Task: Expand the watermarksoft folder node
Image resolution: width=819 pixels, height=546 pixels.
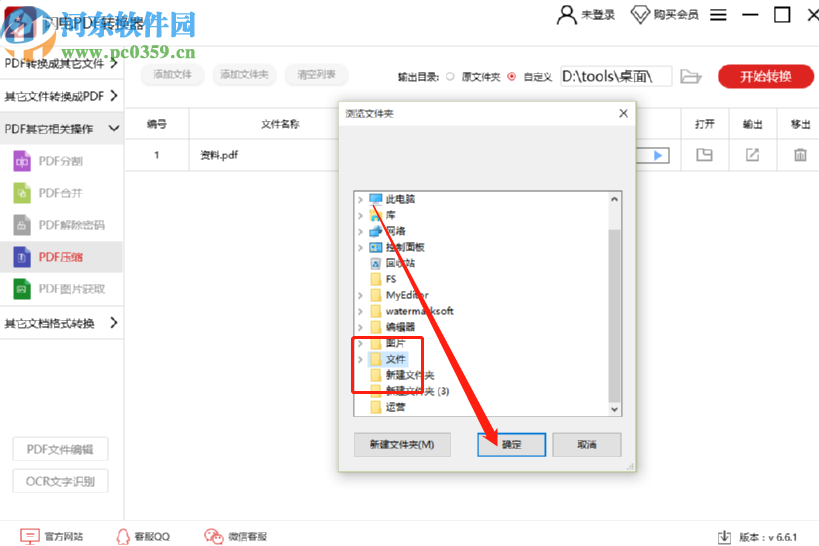Action: [360, 311]
